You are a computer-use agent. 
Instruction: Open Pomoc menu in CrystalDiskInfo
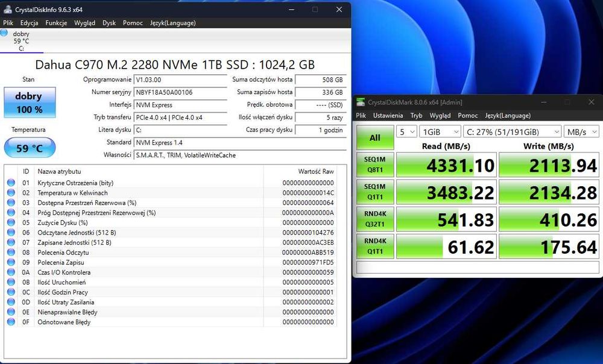(133, 23)
